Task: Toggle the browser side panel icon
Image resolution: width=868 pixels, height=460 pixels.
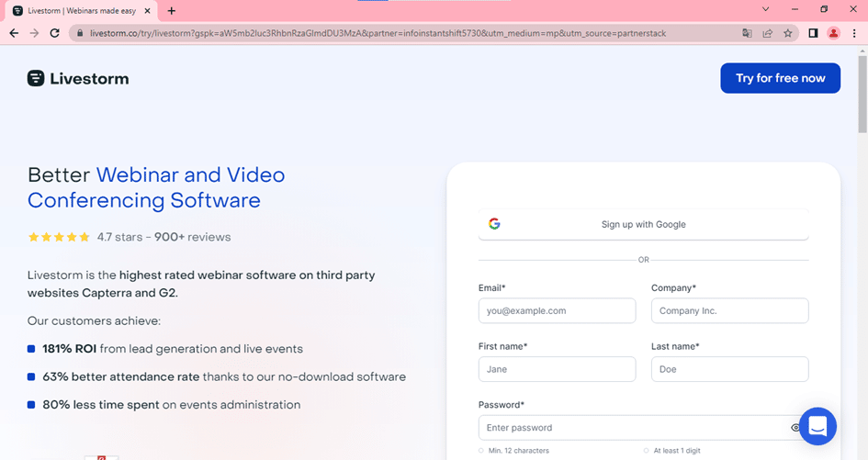Action: (813, 33)
